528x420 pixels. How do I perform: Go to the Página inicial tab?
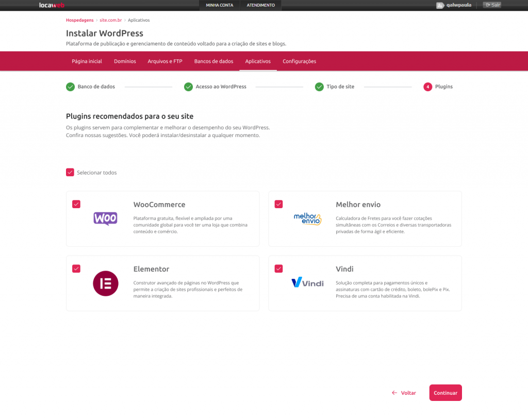coord(87,61)
